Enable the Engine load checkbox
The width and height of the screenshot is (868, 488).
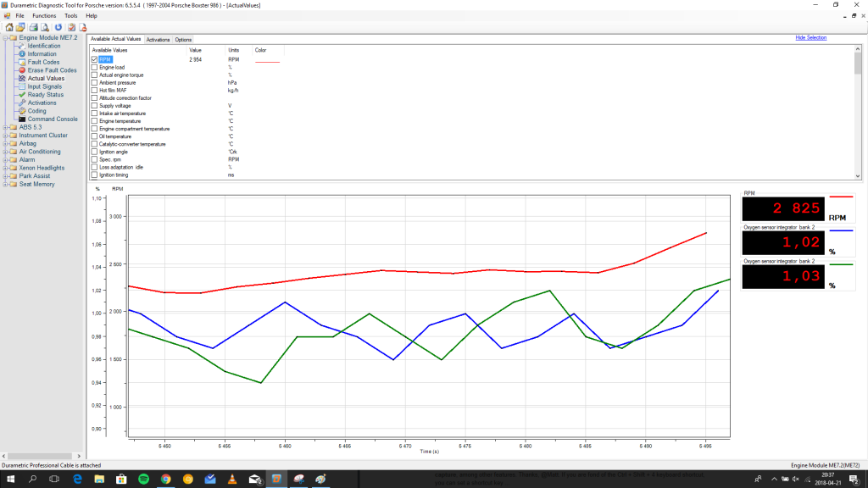[x=94, y=68]
